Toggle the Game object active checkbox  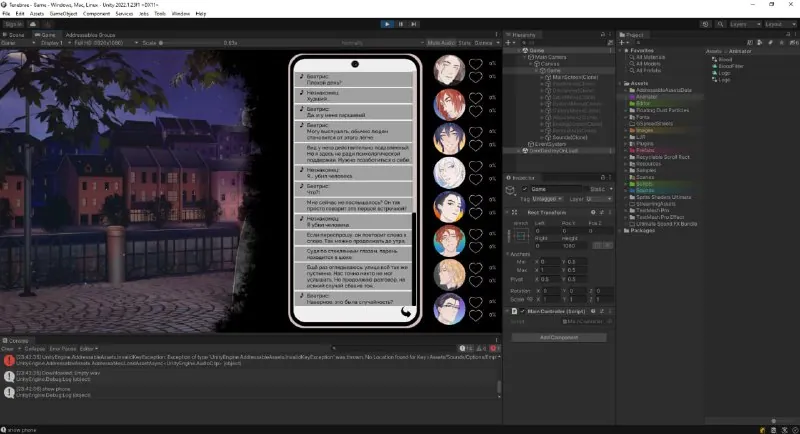(524, 189)
